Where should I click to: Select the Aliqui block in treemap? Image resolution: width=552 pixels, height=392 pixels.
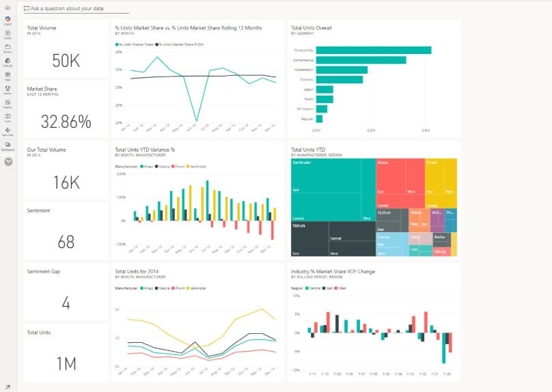(x=400, y=178)
